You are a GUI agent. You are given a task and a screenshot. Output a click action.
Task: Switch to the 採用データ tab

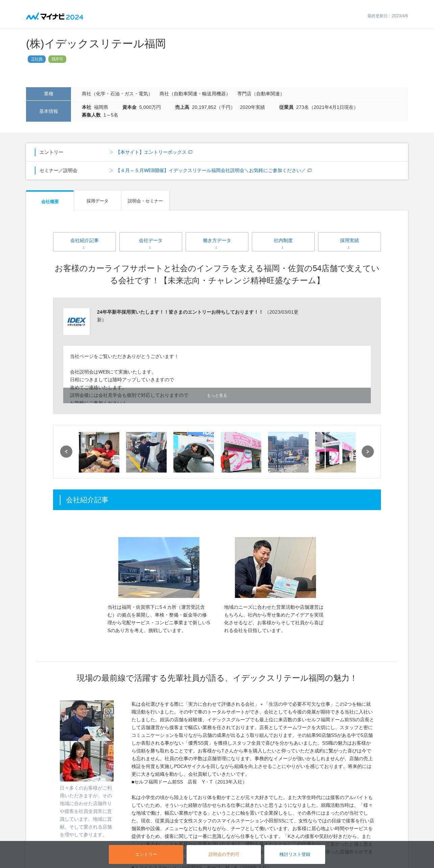97,201
